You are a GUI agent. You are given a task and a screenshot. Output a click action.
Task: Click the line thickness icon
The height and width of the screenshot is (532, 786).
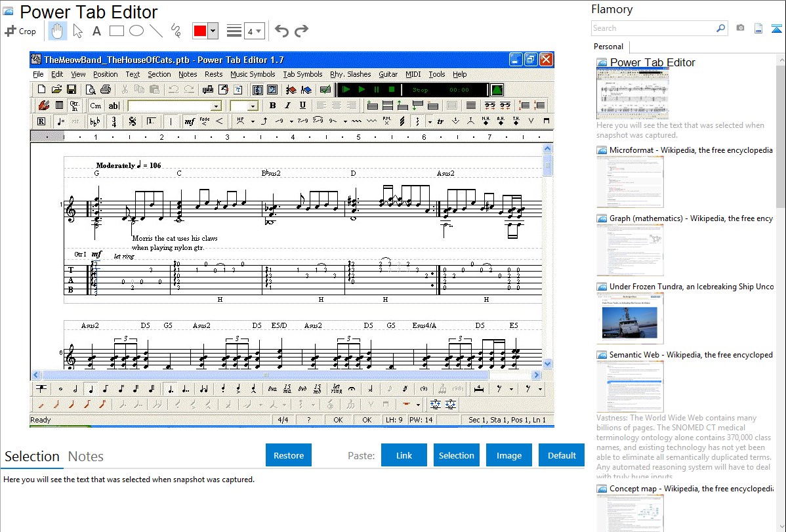[234, 31]
